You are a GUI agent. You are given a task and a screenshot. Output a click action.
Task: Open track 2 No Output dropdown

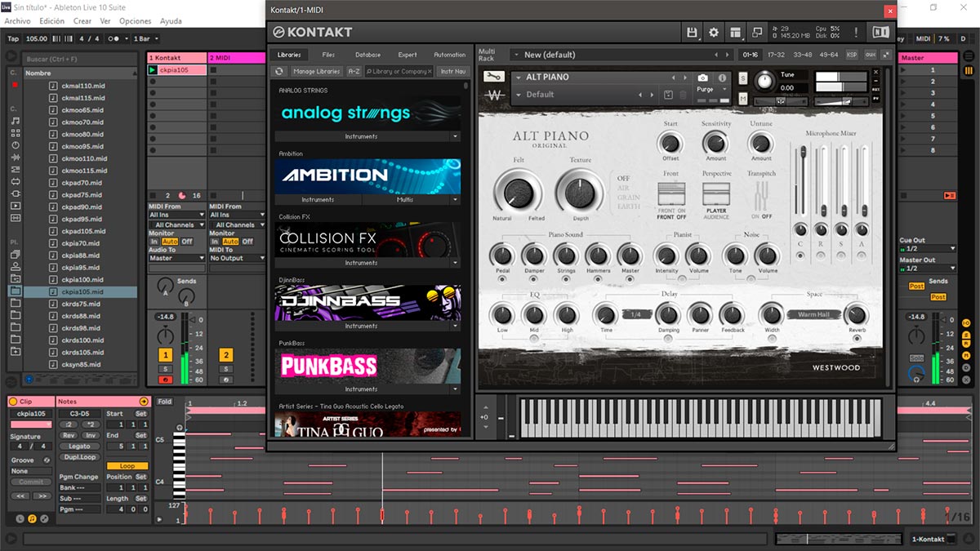238,258
